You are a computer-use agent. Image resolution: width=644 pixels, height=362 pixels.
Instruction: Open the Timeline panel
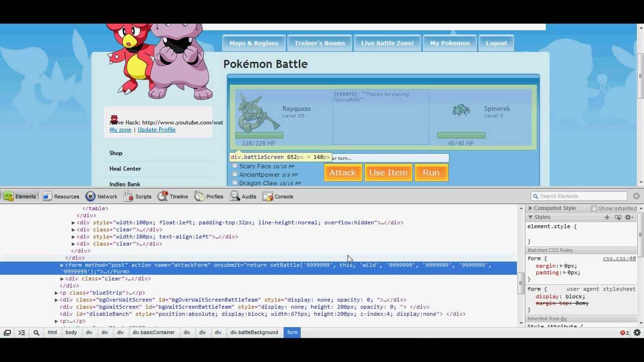pyautogui.click(x=173, y=197)
